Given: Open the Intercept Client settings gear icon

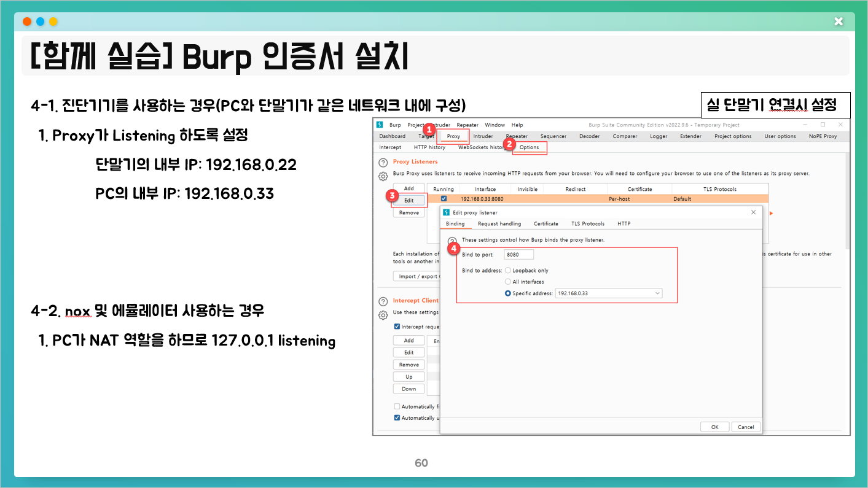Looking at the screenshot, I should 383,315.
